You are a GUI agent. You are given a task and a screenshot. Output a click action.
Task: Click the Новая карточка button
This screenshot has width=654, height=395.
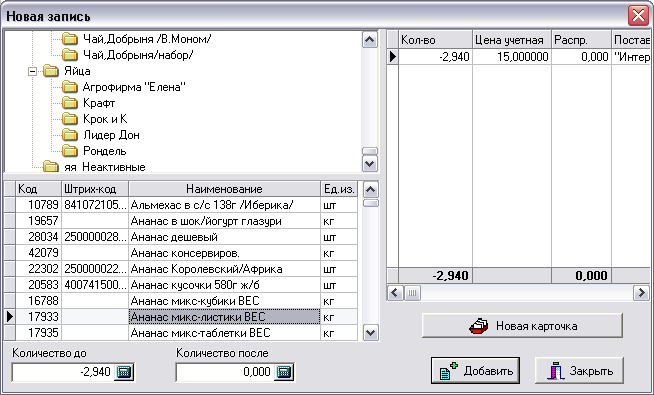522,326
